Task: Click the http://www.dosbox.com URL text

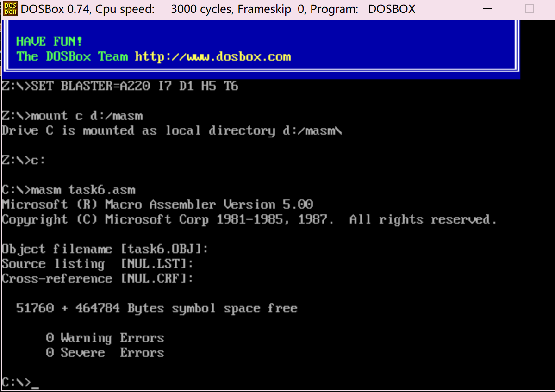Action: [x=213, y=56]
